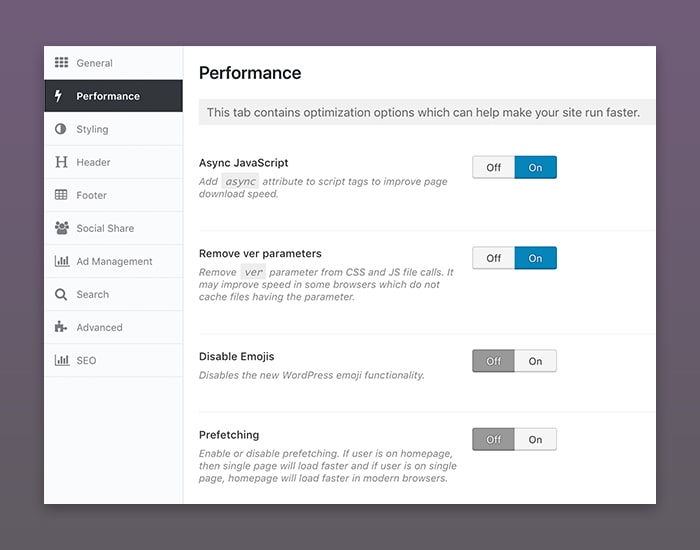Turn Disable Emojis on
The image size is (700, 550).
[x=535, y=361]
